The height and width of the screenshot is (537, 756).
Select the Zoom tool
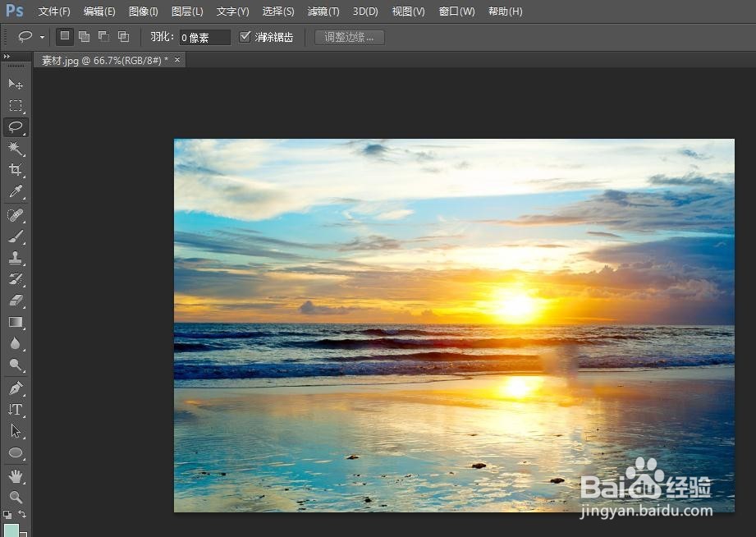tap(16, 497)
